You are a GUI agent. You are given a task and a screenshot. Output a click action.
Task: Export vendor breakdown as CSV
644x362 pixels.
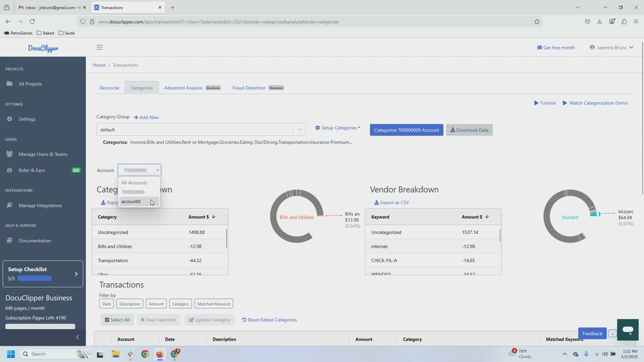391,203
